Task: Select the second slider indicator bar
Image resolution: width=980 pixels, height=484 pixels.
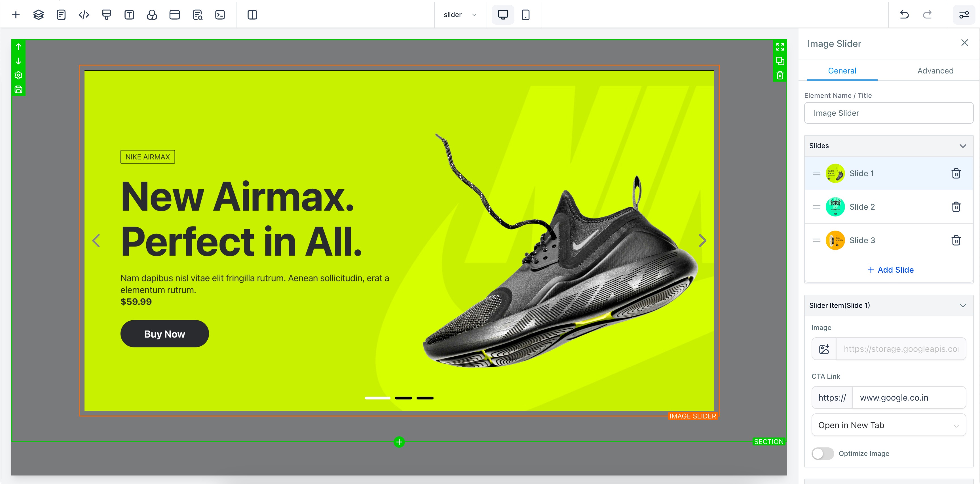Action: (x=403, y=398)
